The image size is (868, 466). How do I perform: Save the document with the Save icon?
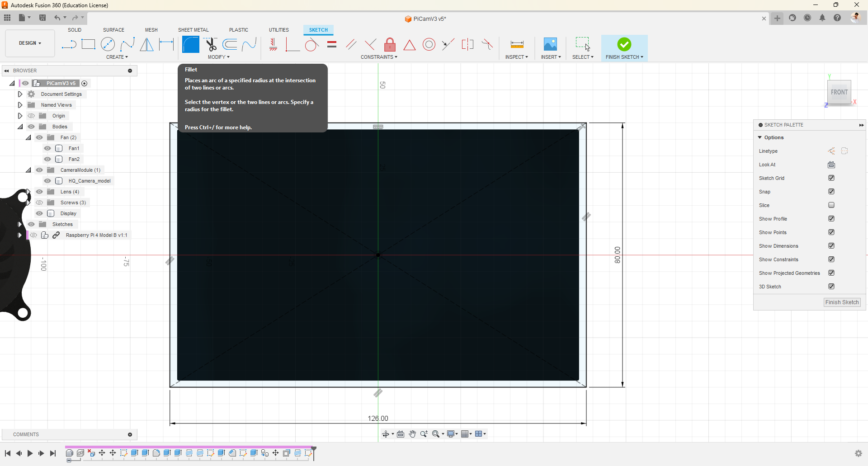point(42,18)
